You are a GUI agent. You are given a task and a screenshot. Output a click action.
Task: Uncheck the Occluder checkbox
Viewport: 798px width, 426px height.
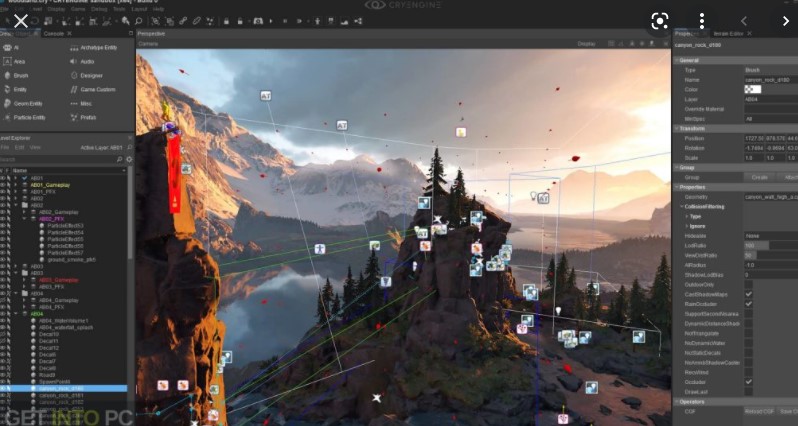749,382
